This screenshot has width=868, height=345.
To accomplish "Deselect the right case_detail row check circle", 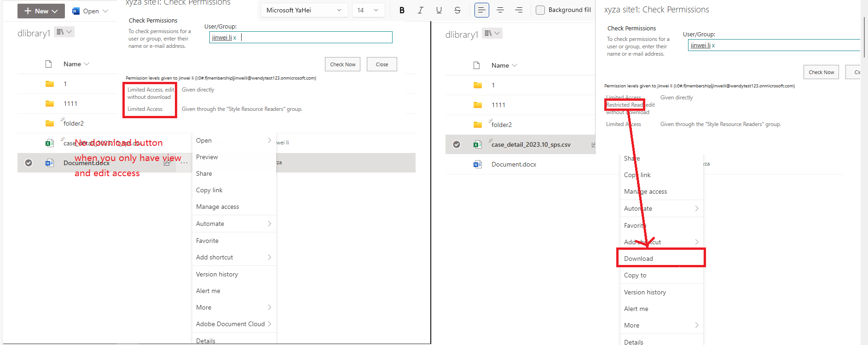I will pyautogui.click(x=457, y=144).
